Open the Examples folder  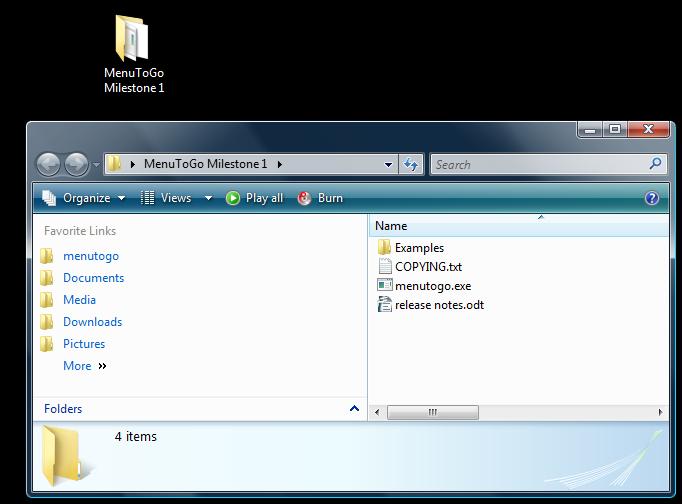418,248
